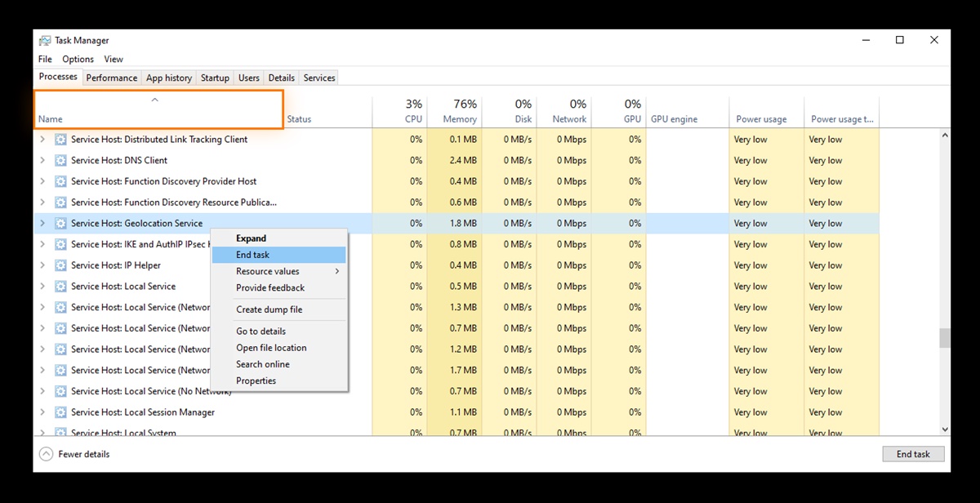Click the DNS Client service gear icon
This screenshot has width=980, height=503.
[x=60, y=160]
